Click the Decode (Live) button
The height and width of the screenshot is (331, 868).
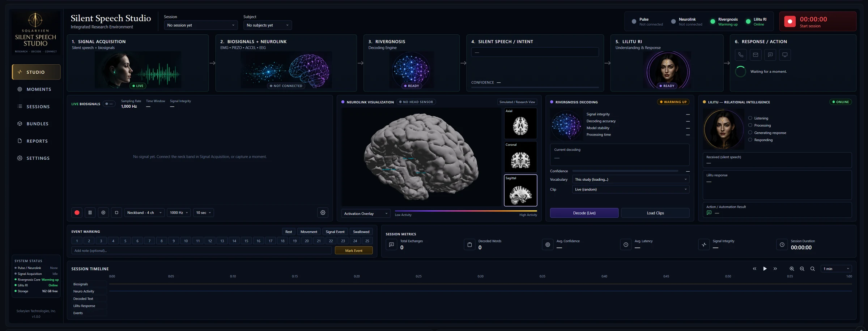(x=584, y=213)
